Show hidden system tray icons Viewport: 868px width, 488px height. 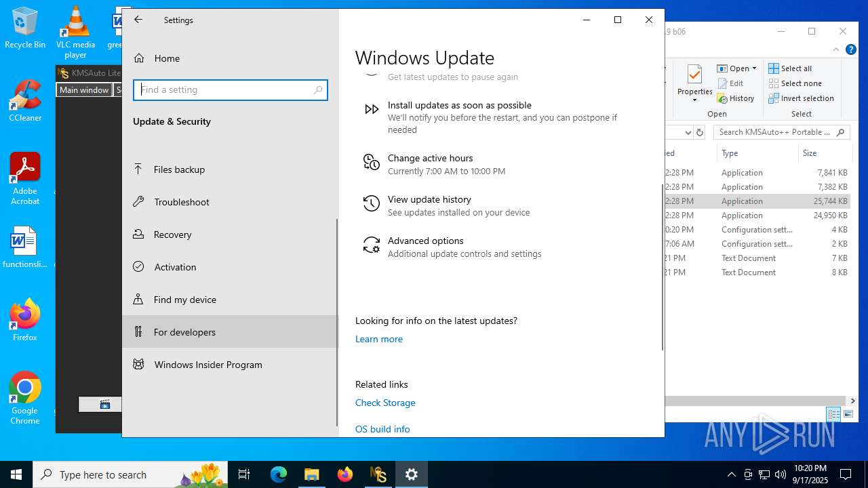click(x=731, y=474)
